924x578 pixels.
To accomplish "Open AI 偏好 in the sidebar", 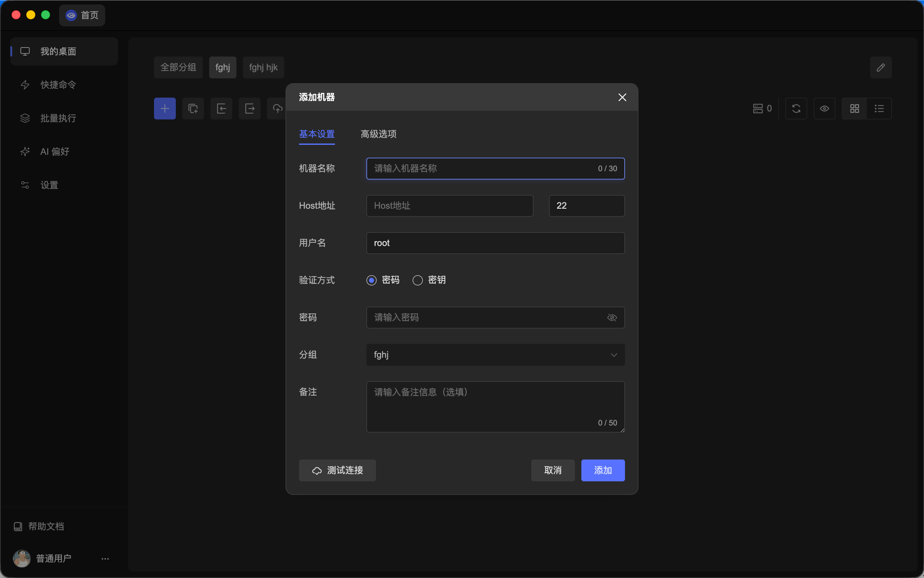I will [x=64, y=152].
